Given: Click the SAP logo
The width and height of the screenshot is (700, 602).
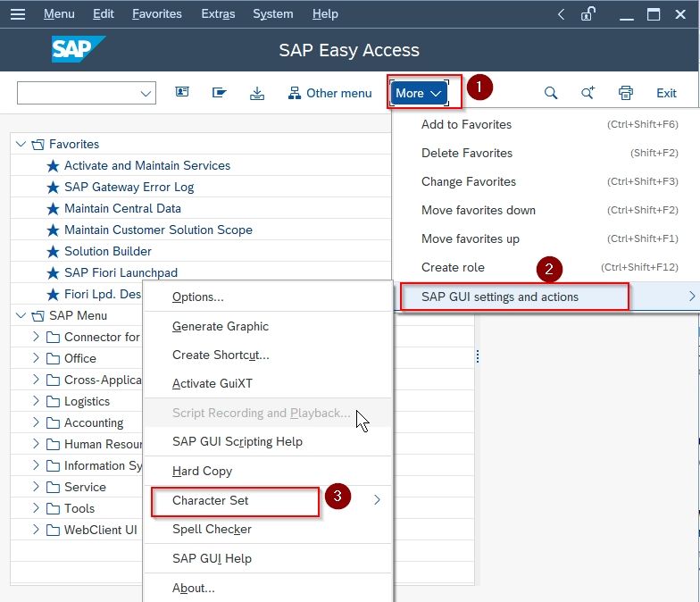Looking at the screenshot, I should click(x=79, y=49).
